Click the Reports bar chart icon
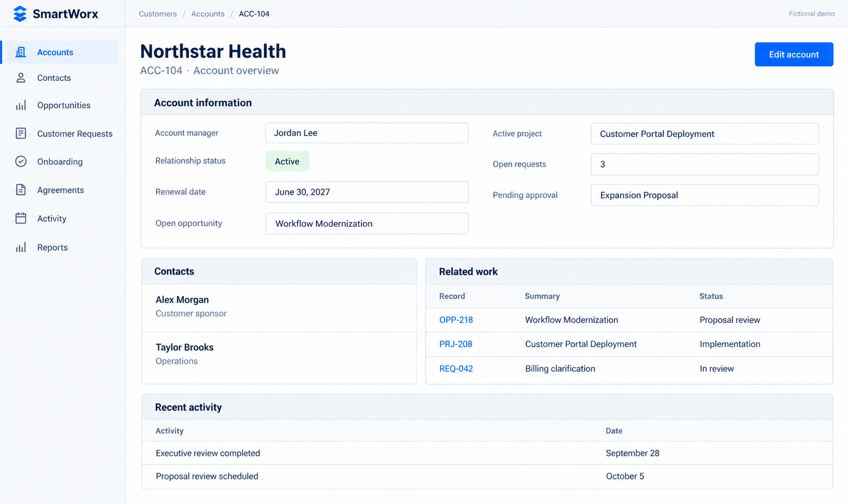 tap(21, 248)
